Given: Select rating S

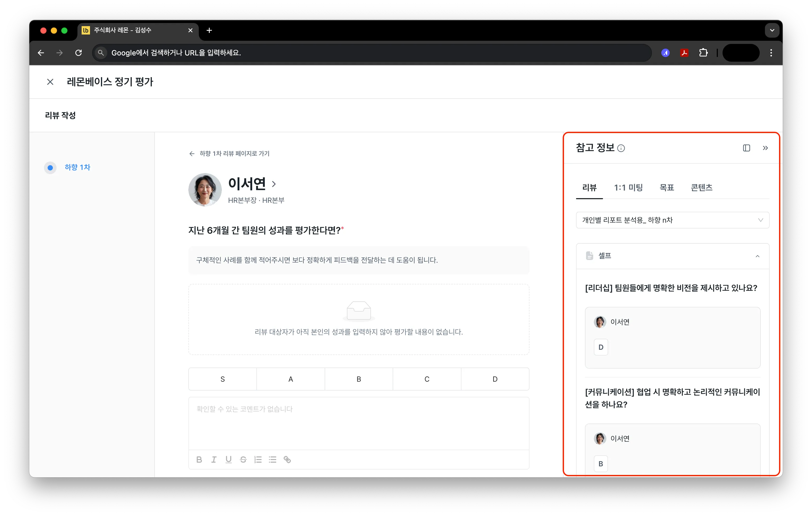Looking at the screenshot, I should [x=223, y=379].
